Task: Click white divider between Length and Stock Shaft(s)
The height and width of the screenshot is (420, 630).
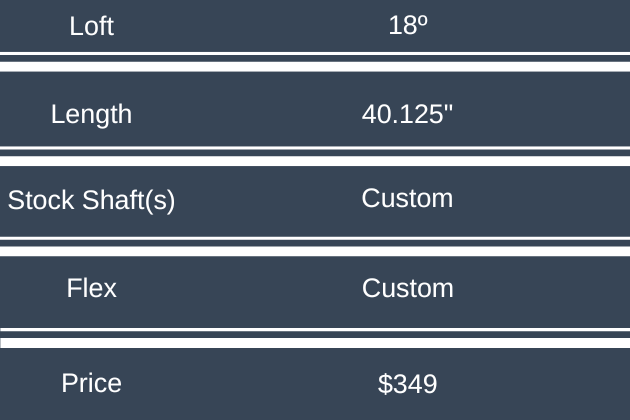Action: tap(315, 160)
